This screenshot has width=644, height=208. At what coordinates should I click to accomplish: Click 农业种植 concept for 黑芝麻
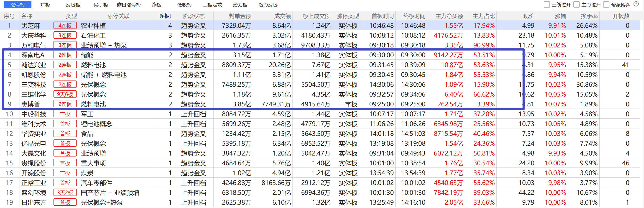(x=93, y=26)
